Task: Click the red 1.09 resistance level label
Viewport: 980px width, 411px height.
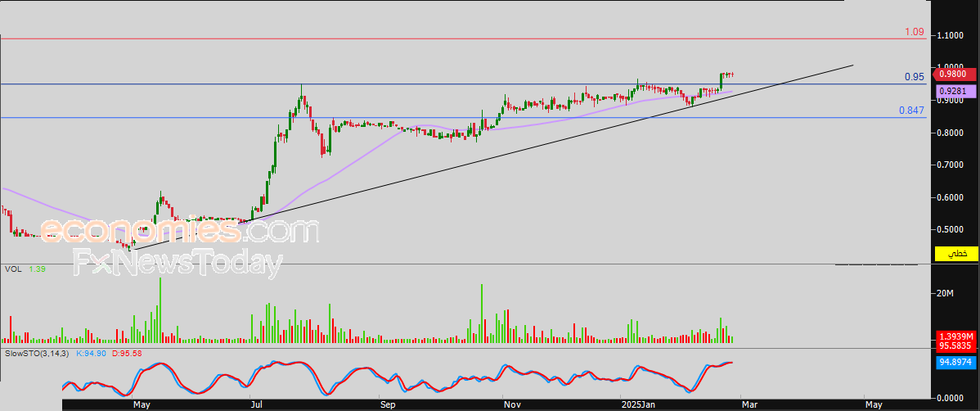Action: pyautogui.click(x=915, y=31)
